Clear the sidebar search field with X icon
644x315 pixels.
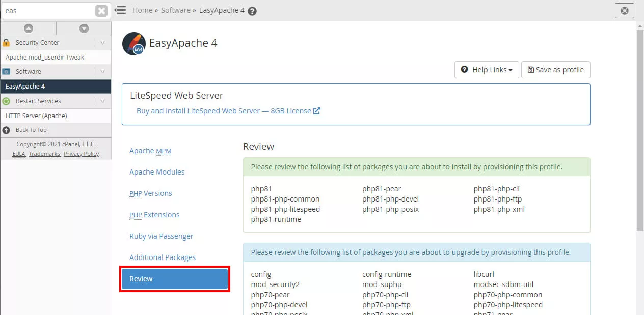click(101, 11)
